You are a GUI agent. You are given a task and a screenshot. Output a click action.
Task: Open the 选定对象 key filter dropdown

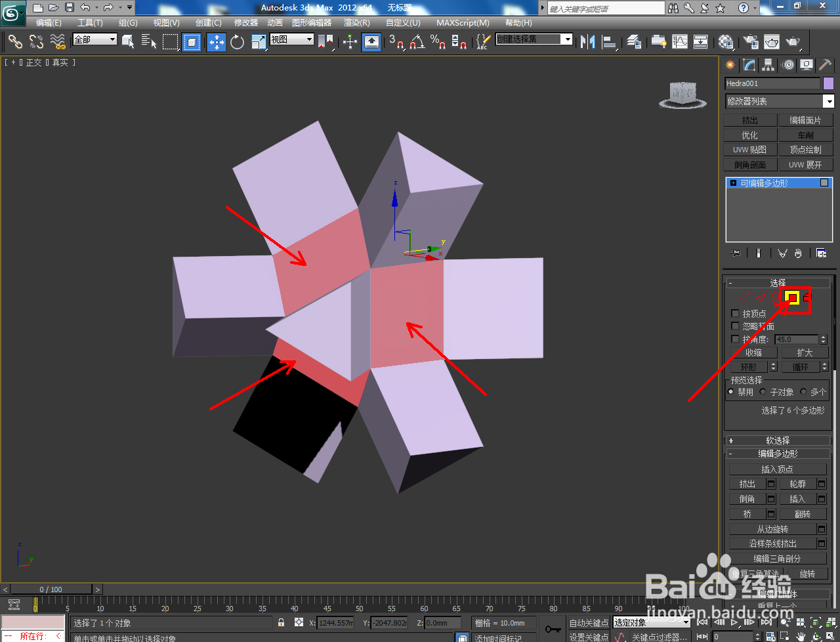(x=652, y=622)
